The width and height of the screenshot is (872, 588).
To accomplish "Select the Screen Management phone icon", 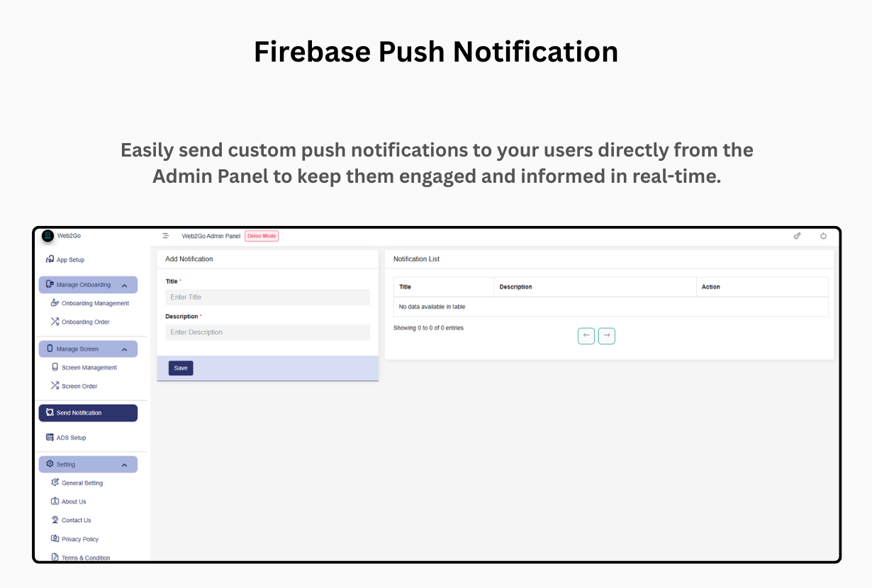I will pyautogui.click(x=55, y=367).
